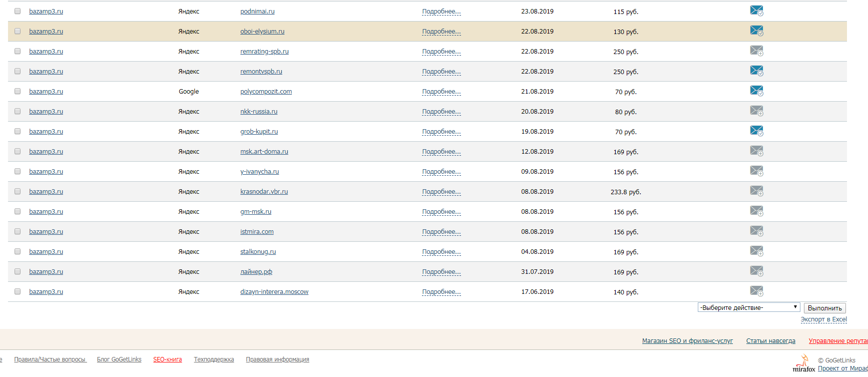
Task: Open message icon for oboi-elysium.ru row
Action: pyautogui.click(x=756, y=31)
